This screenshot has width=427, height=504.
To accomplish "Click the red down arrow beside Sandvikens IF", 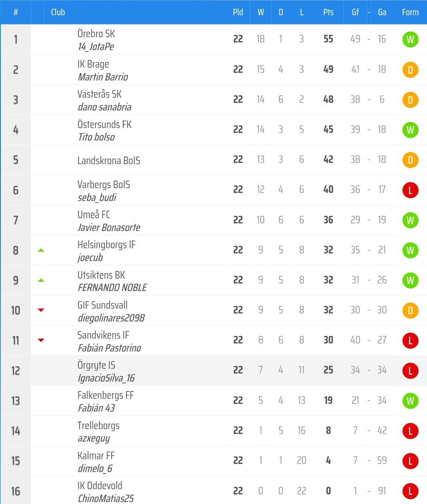I will coord(41,340).
